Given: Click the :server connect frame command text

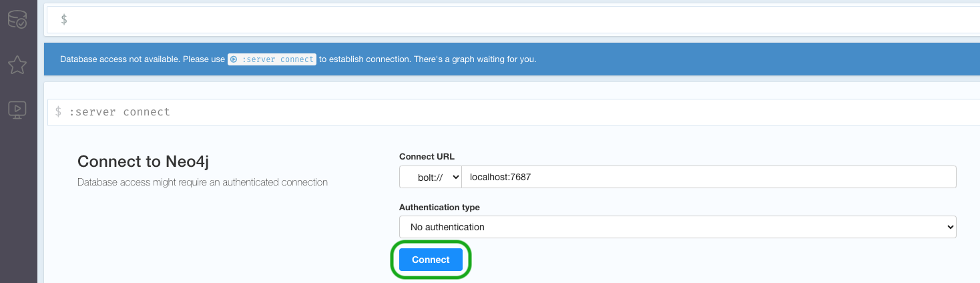Looking at the screenshot, I should (x=119, y=111).
